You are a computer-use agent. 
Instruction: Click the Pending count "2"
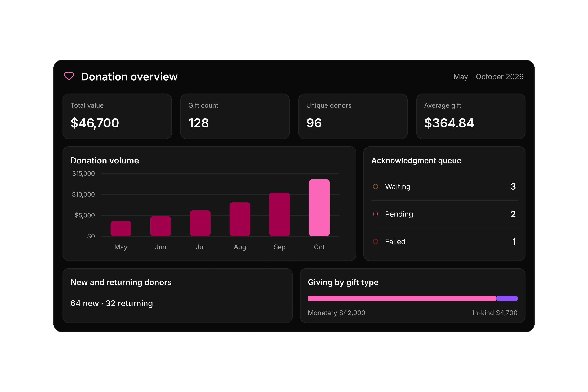tap(513, 214)
